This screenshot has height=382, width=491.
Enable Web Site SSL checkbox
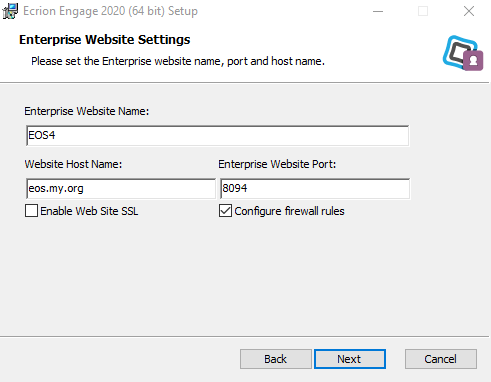click(31, 211)
